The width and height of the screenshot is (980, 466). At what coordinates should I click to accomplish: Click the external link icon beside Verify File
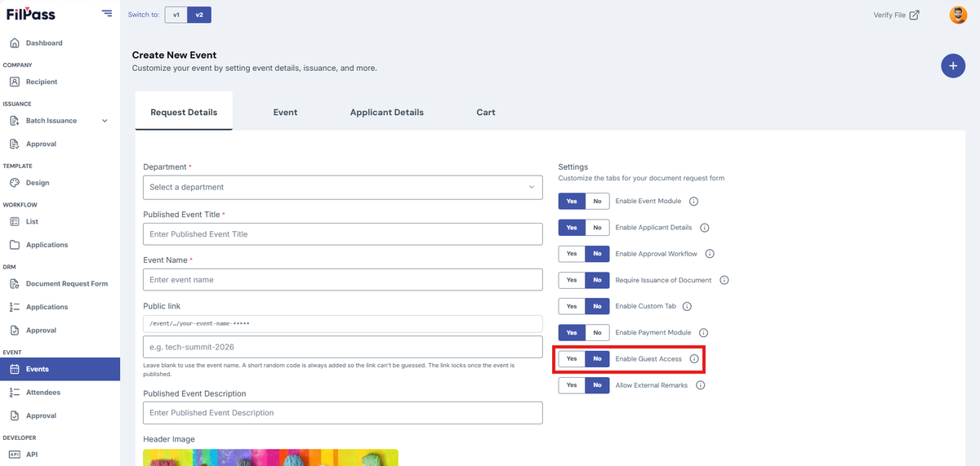tap(915, 15)
